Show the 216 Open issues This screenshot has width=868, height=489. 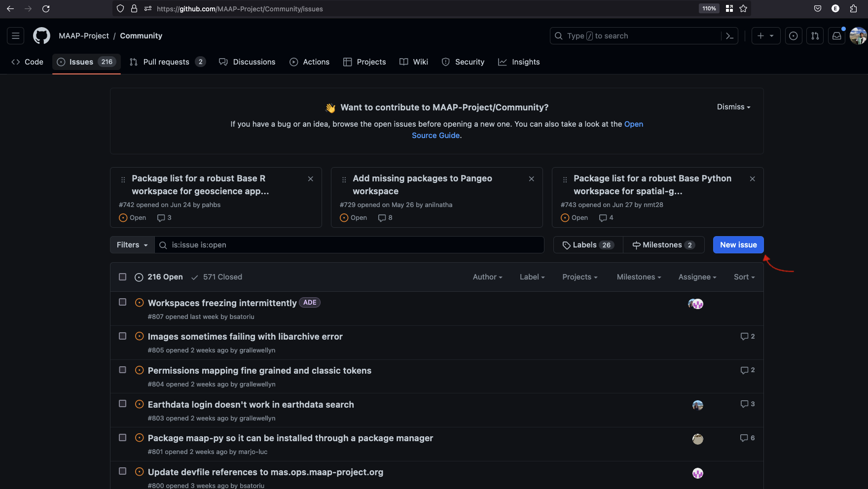(159, 277)
